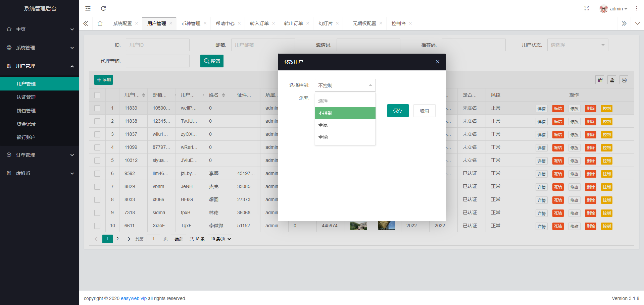Tick the select-all checkbox in table header

point(97,95)
